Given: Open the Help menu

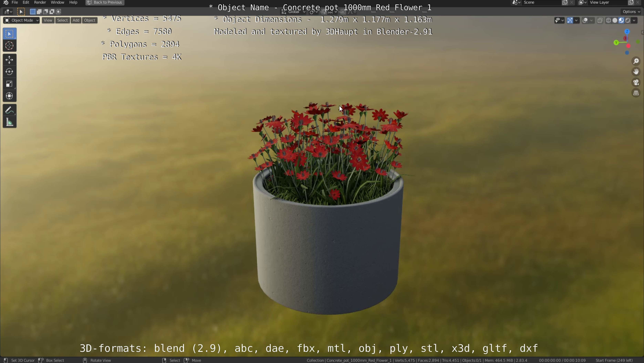Looking at the screenshot, I should [73, 3].
